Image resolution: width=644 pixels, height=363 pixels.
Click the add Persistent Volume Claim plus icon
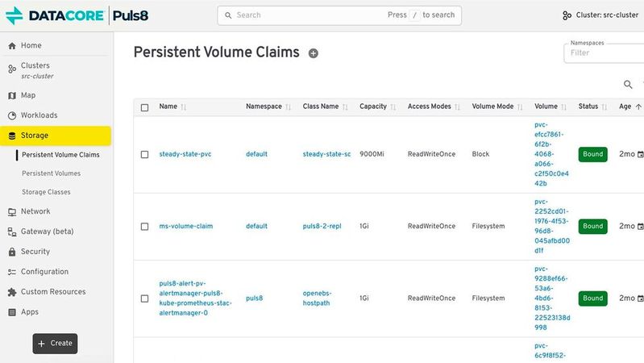[x=314, y=53]
